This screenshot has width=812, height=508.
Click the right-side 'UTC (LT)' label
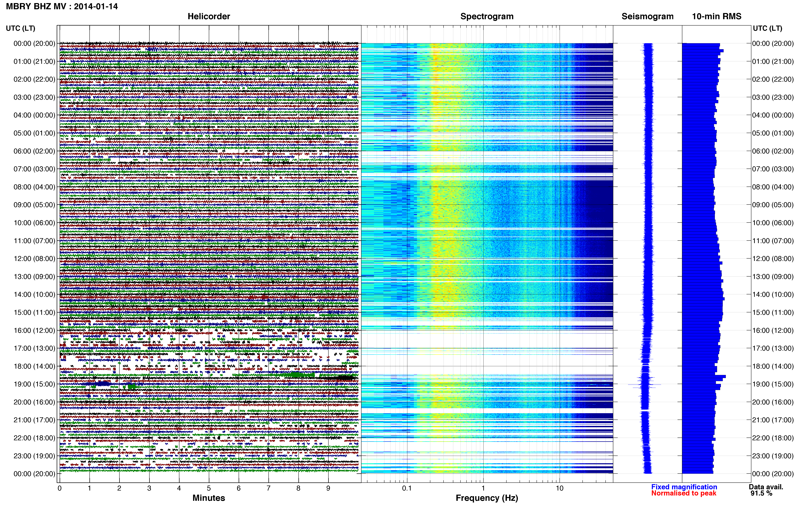767,28
